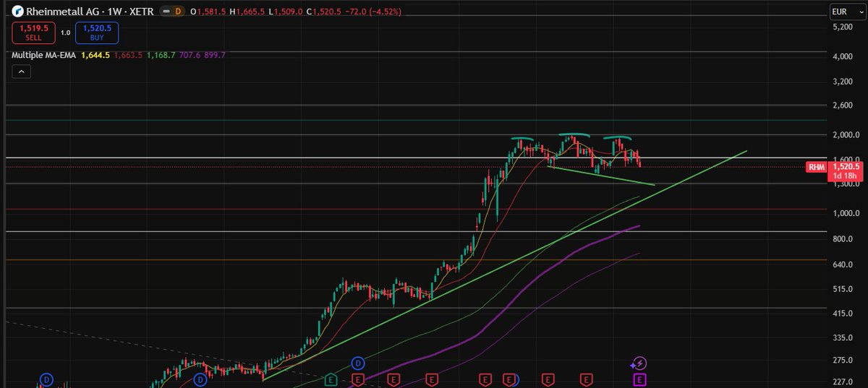
Task: Click the 1,000.0 price axis label
Action: pyautogui.click(x=846, y=214)
